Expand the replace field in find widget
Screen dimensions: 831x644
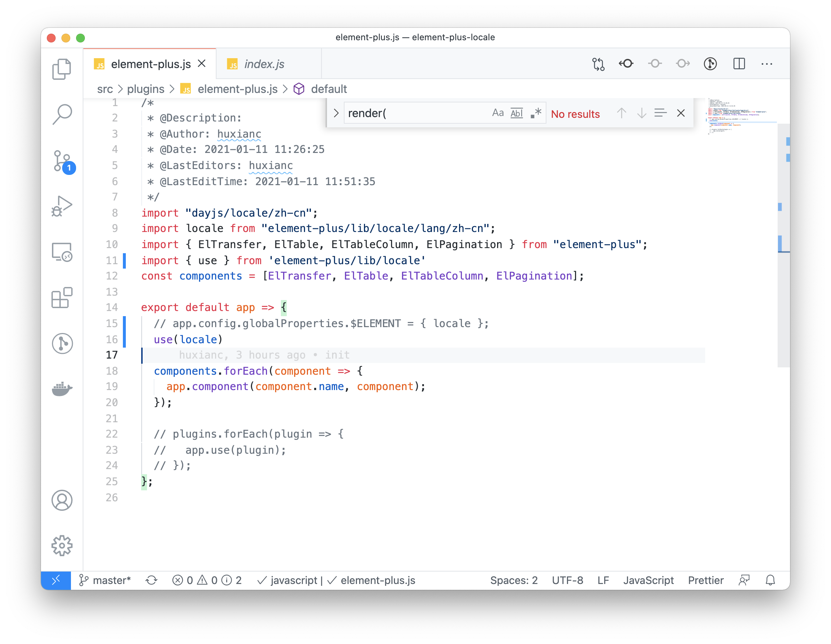[336, 113]
